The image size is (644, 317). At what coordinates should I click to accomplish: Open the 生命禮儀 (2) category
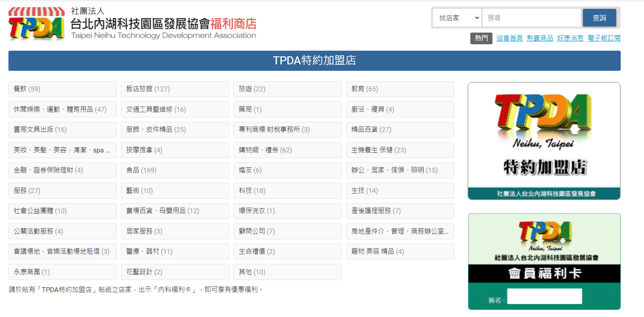click(287, 251)
